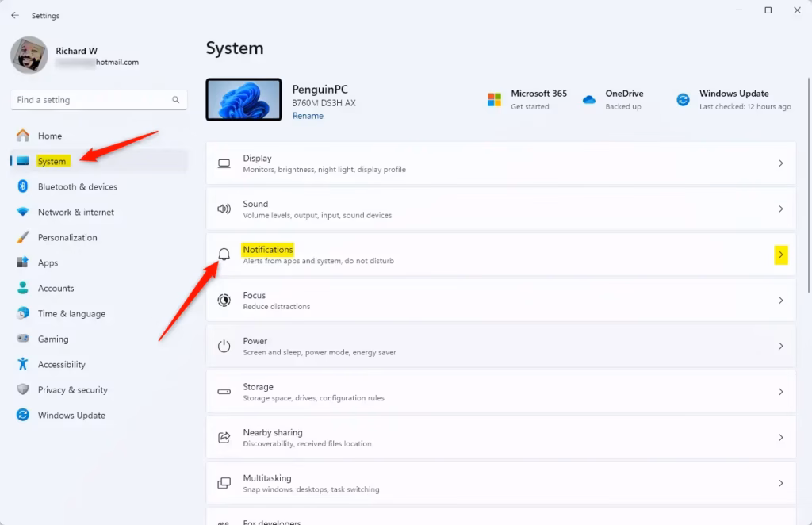812x525 pixels.
Task: Click the Notifications title text
Action: point(268,250)
